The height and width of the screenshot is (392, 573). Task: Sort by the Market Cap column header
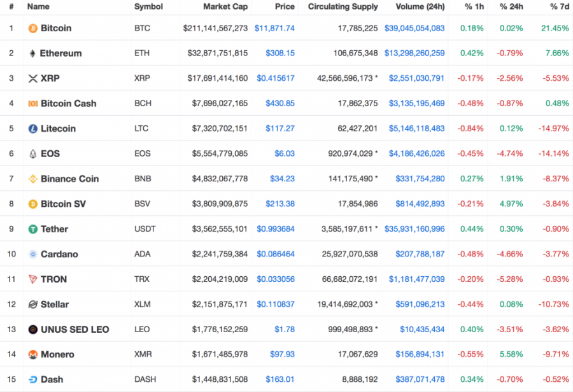[x=225, y=6]
